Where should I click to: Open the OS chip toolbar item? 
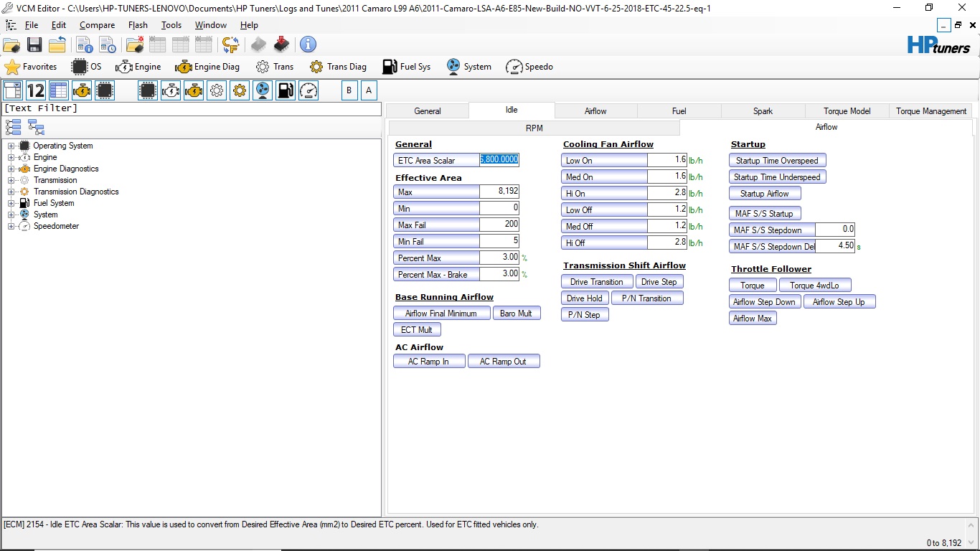(x=87, y=67)
